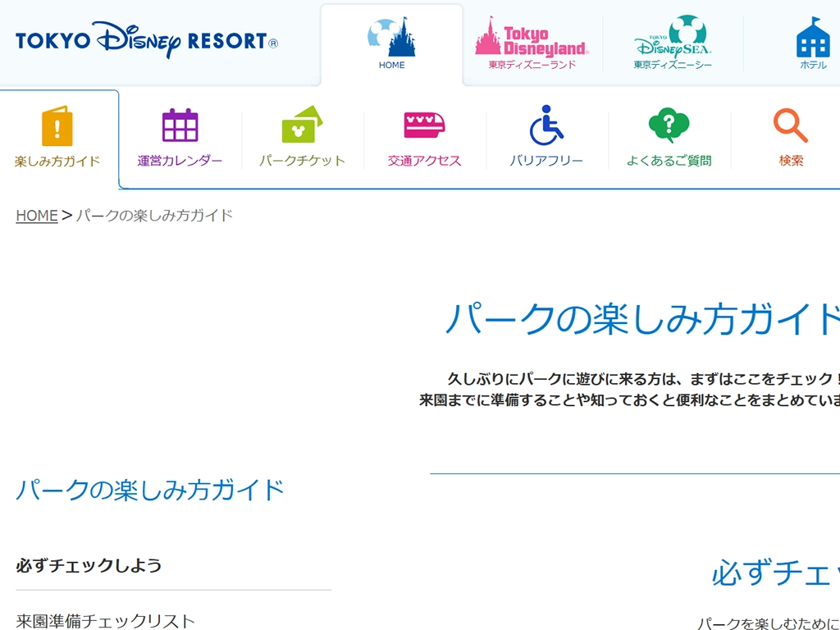The width and height of the screenshot is (840, 630).
Task: Switch to the HOME text label tab
Action: pos(391,65)
